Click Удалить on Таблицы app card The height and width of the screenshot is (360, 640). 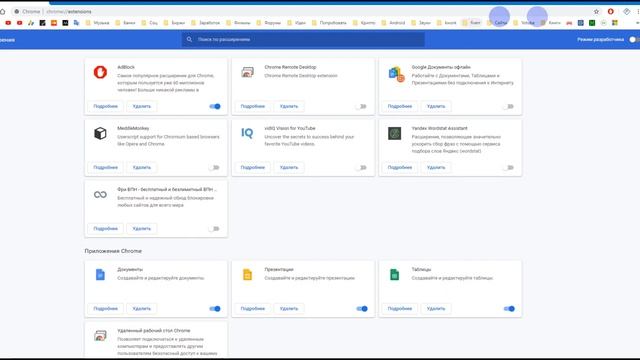point(436,309)
